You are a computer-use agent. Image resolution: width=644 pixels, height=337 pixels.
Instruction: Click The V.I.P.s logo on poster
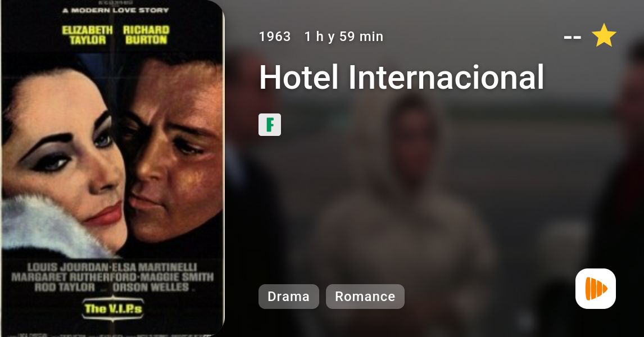point(114,309)
